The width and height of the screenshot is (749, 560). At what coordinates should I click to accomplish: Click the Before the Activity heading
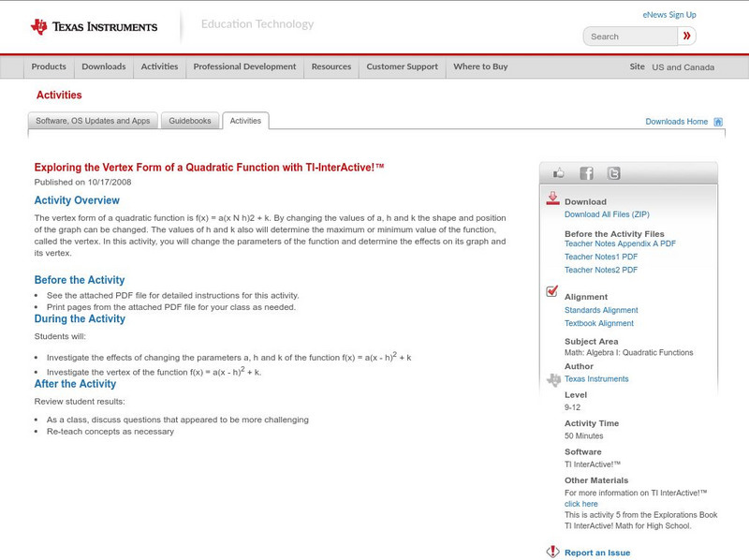(x=80, y=280)
